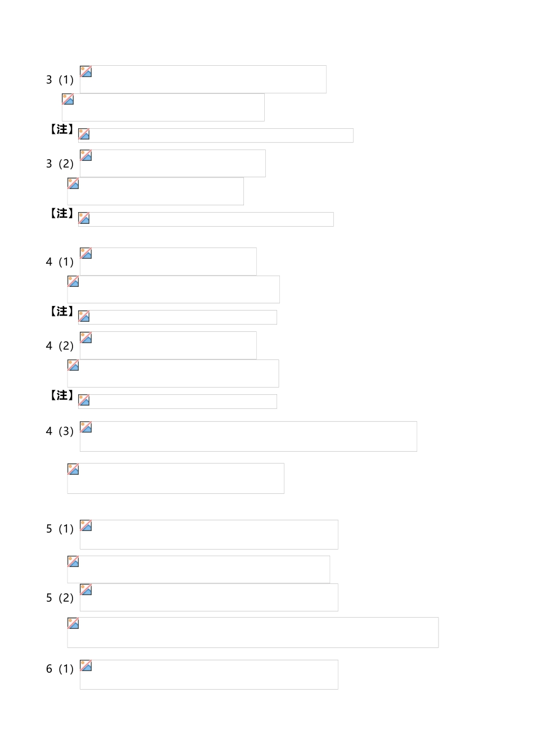The image size is (534, 756).
Task: Click the "5 (1)" question label
Action: pyautogui.click(x=60, y=529)
